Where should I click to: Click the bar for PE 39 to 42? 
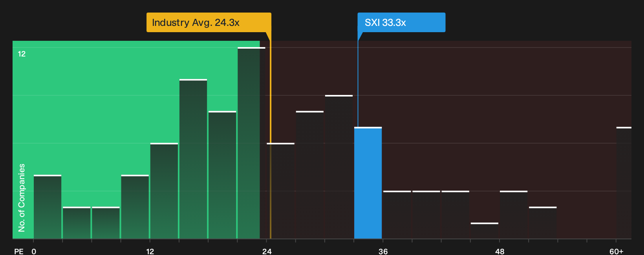click(426, 215)
